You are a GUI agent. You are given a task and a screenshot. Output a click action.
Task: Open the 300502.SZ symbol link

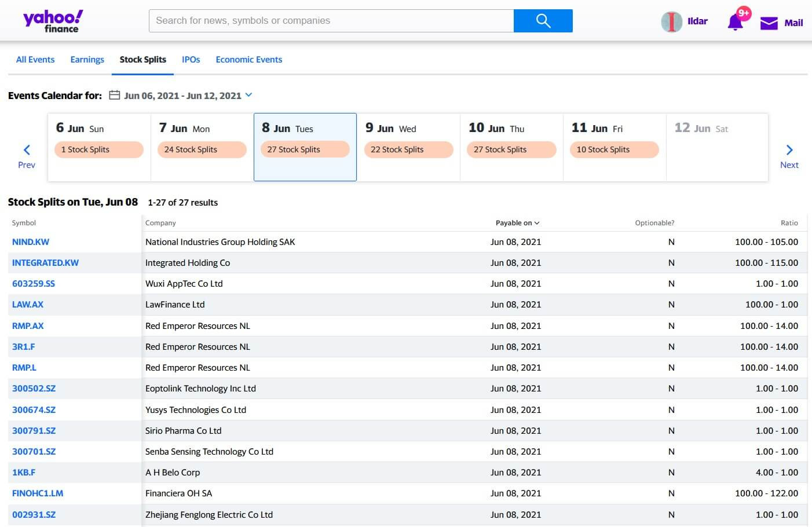(34, 389)
